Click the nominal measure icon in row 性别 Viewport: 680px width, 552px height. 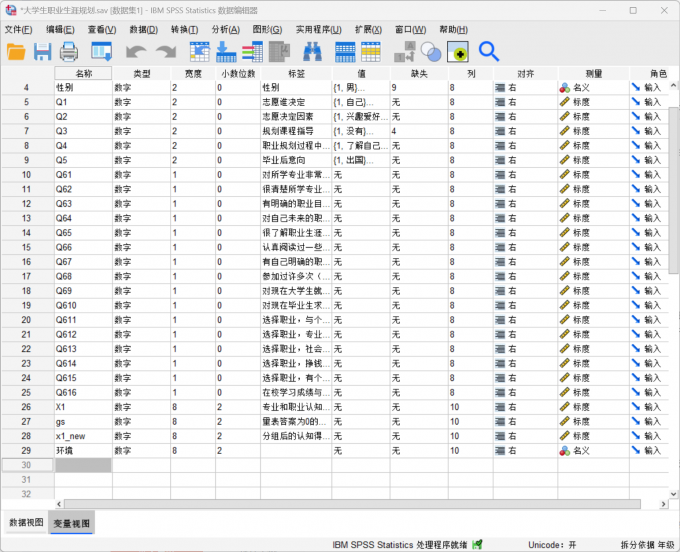(564, 88)
